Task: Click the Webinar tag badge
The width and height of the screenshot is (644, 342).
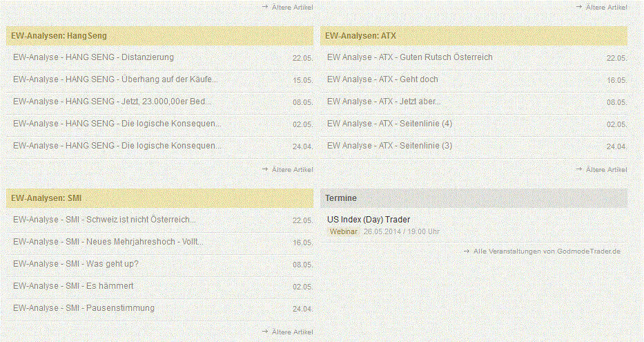Action: pyautogui.click(x=344, y=231)
